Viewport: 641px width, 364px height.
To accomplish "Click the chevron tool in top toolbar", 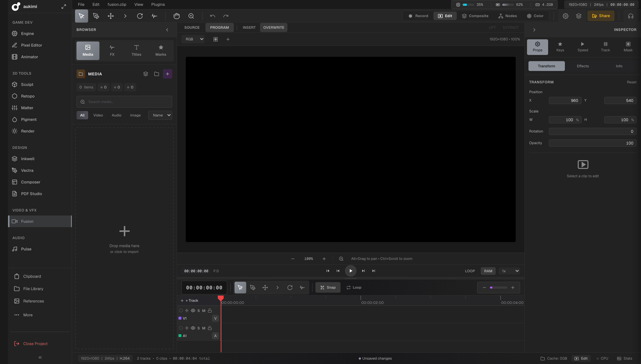I will 125,16.
